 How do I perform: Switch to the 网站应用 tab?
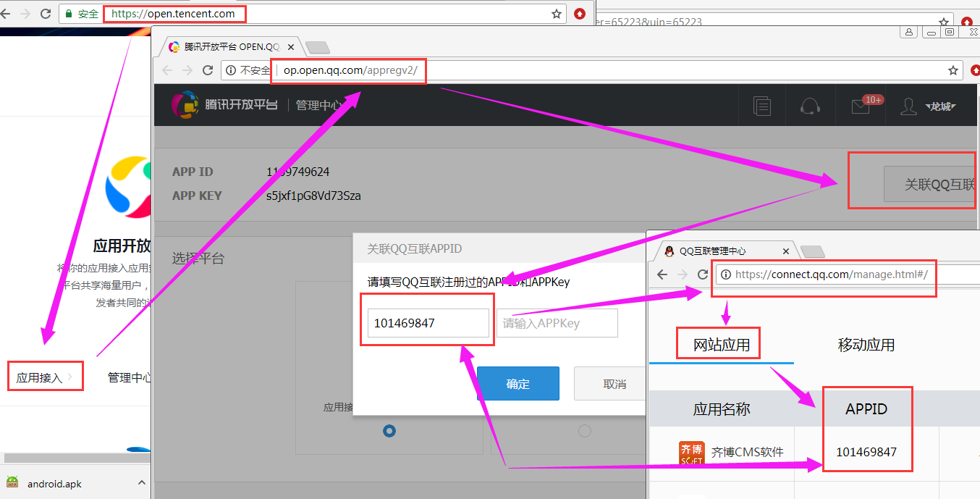coord(721,345)
